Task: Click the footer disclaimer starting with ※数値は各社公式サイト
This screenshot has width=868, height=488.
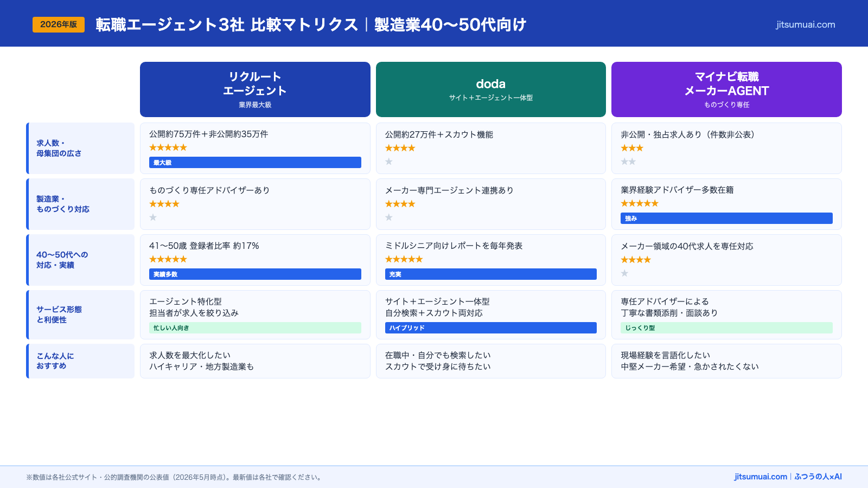Action: point(175,477)
